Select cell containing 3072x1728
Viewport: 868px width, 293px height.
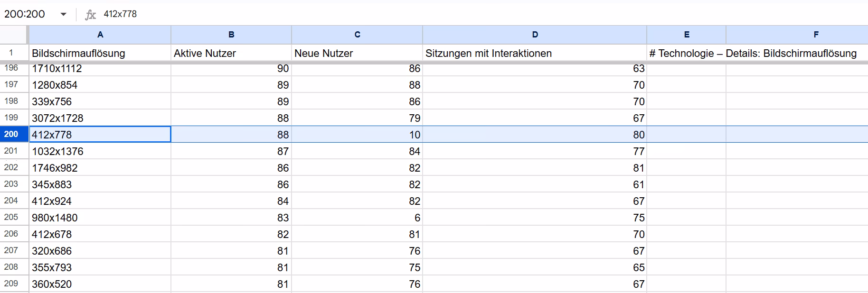[x=100, y=118]
